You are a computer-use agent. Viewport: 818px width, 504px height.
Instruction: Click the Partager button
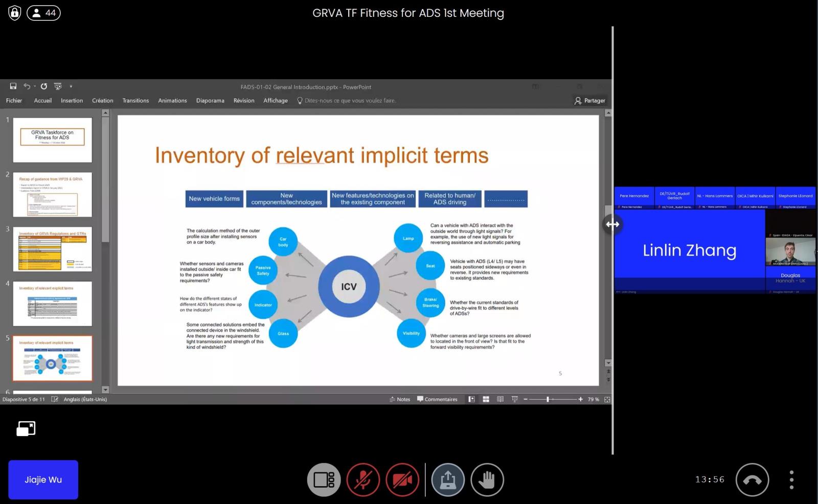[x=589, y=101]
